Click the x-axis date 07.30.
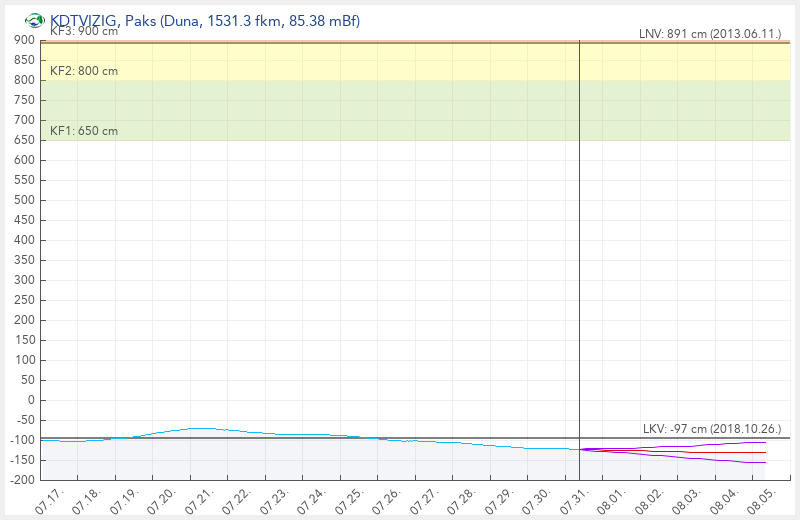 point(537,500)
